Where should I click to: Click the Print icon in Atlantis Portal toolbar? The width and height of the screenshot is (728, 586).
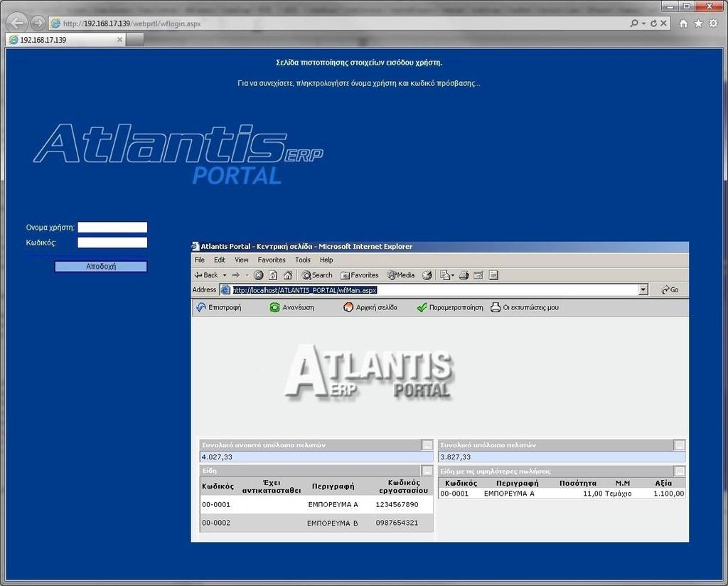464,275
